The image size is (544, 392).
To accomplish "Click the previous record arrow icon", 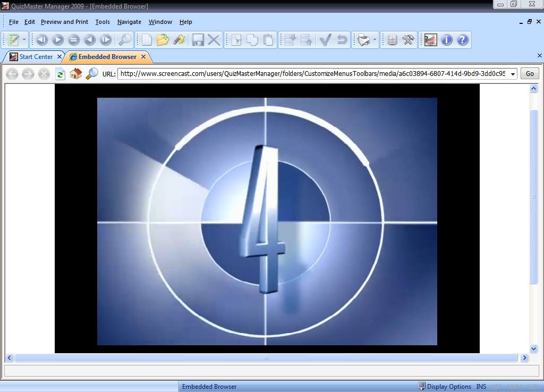I will pos(90,40).
